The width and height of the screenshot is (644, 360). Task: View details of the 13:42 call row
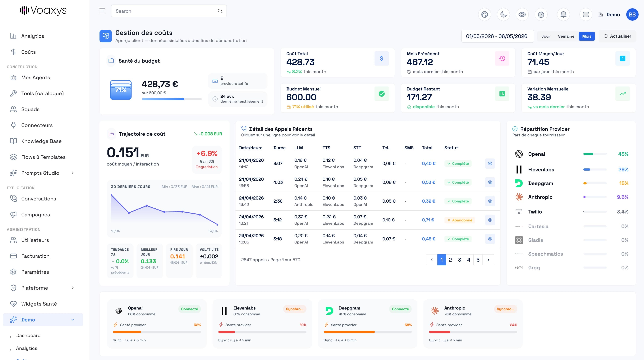[x=490, y=201]
